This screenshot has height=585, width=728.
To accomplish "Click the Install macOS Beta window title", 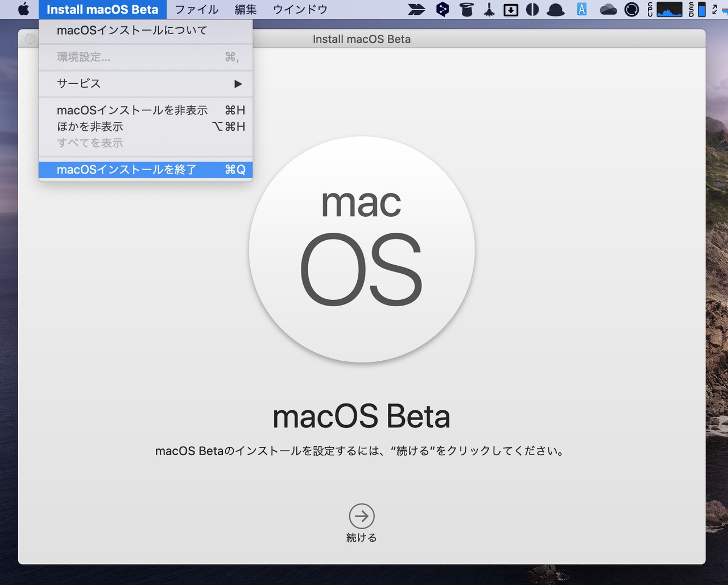I will coord(362,39).
